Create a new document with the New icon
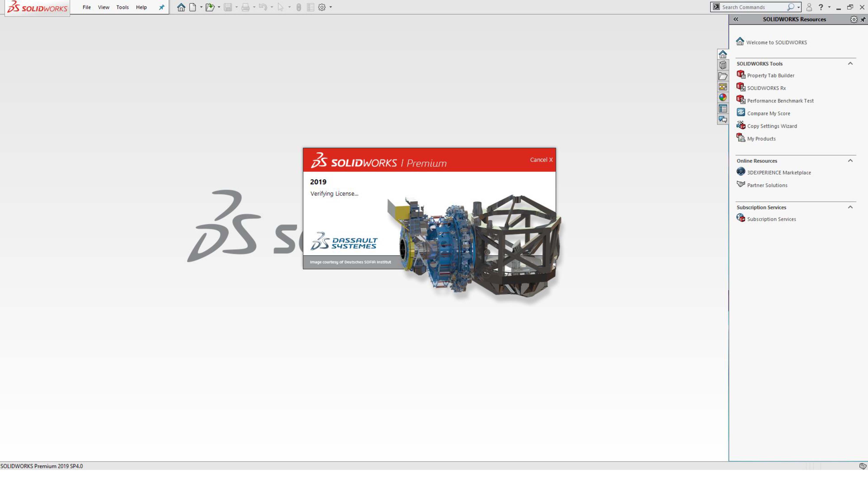This screenshot has width=868, height=488. coord(193,7)
